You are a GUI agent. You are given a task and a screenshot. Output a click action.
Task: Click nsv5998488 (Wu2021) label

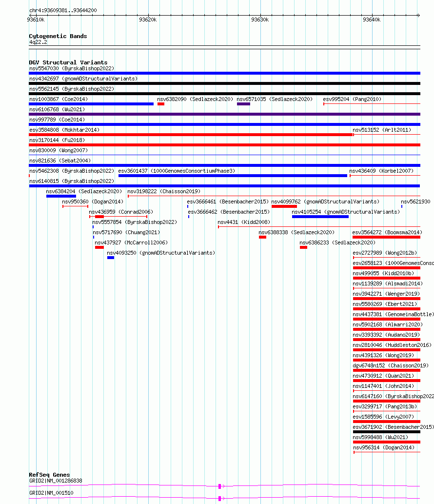[x=381, y=439]
